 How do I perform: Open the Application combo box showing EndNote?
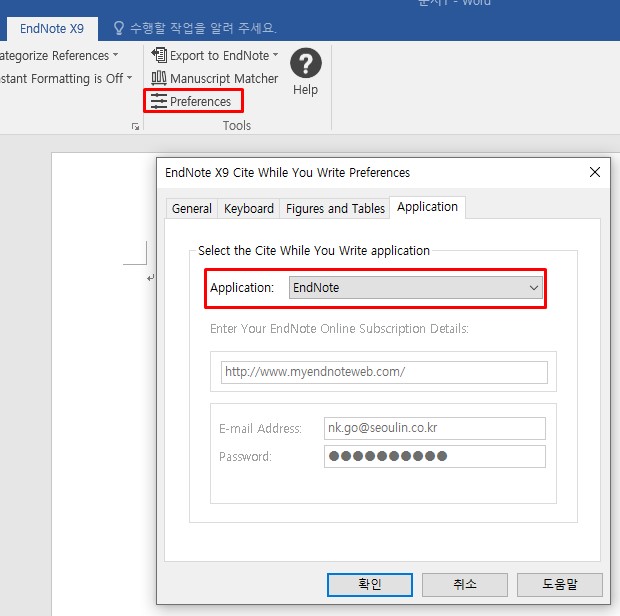coord(416,287)
